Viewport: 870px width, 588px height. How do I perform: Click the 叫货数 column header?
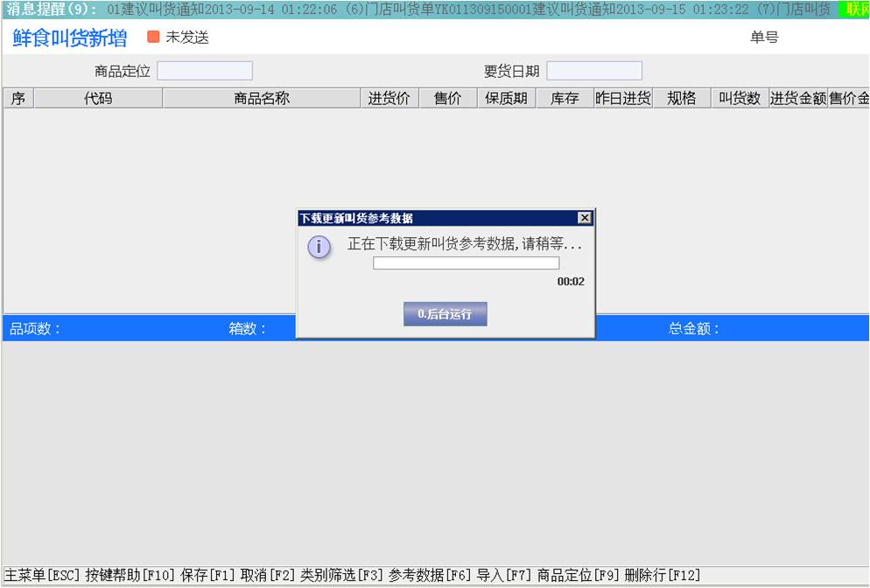click(740, 98)
